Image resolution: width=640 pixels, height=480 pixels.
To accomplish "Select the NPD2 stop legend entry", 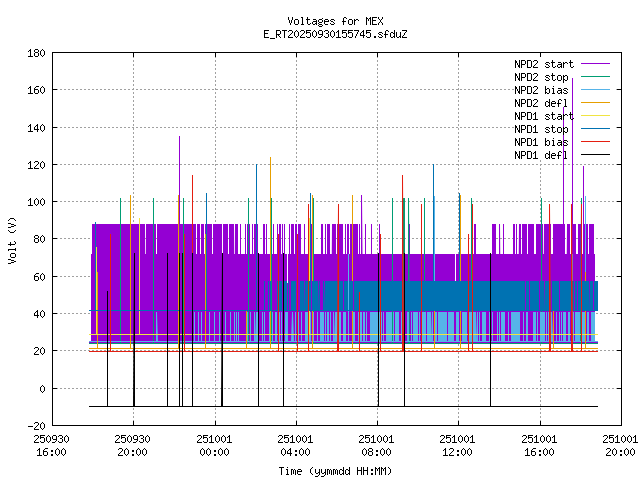I will [x=541, y=77].
